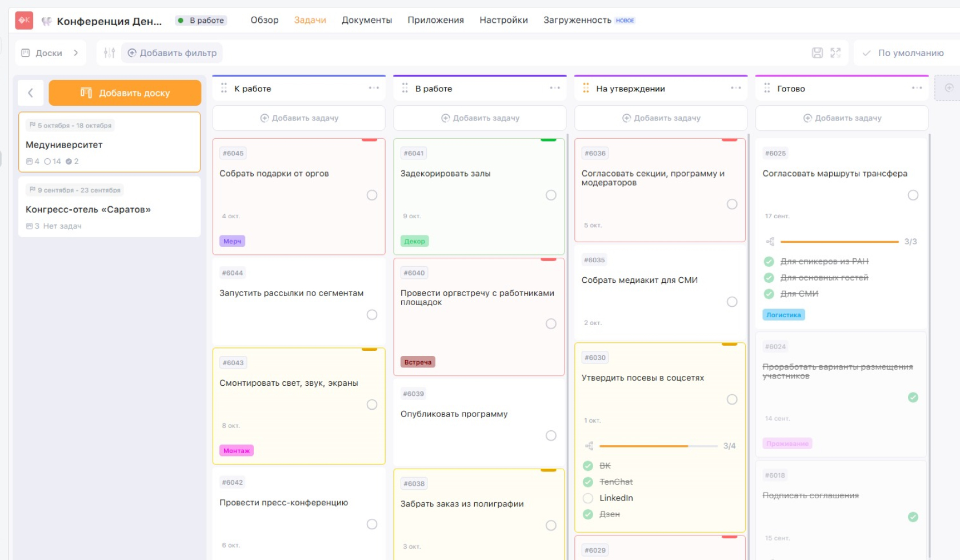Mark task Задекорировать залы complete
This screenshot has height=560, width=960.
click(551, 195)
